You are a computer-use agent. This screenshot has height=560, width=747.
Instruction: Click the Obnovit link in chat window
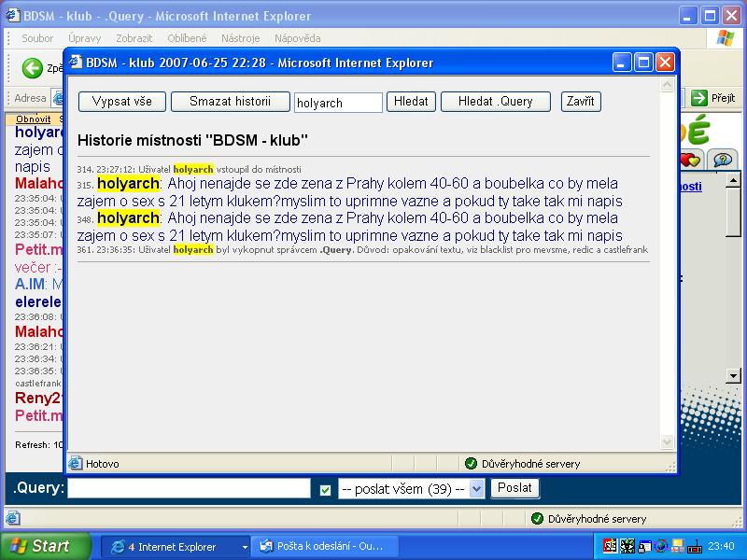click(x=33, y=119)
